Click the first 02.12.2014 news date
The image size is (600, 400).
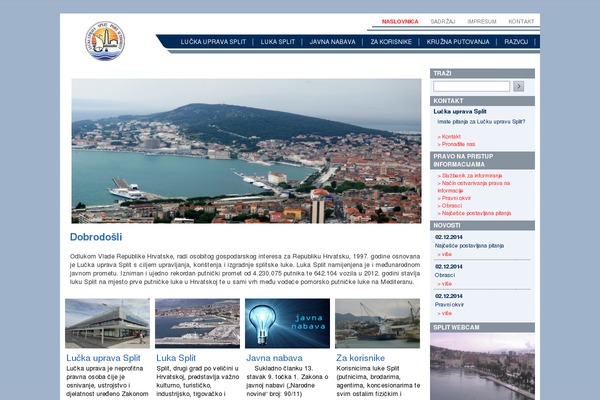coord(448,237)
